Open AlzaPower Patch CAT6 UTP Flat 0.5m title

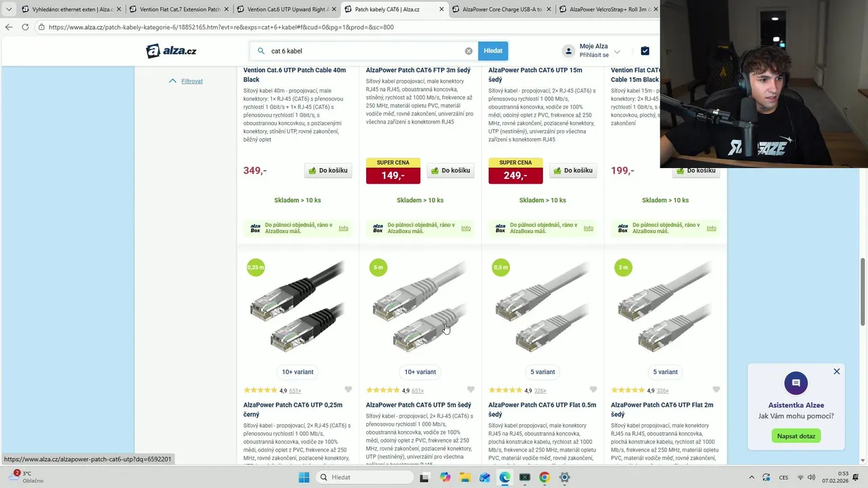pyautogui.click(x=542, y=409)
